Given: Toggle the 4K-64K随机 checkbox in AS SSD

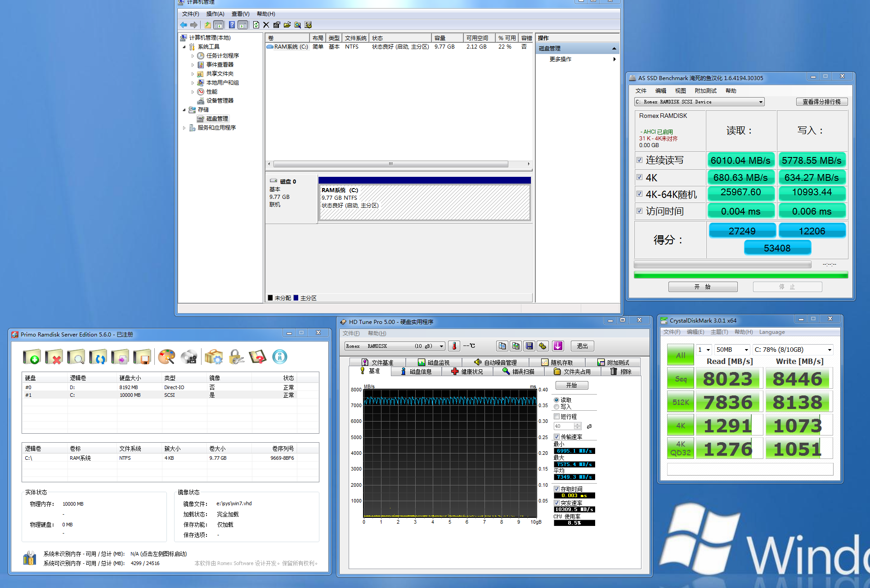Looking at the screenshot, I should click(639, 194).
